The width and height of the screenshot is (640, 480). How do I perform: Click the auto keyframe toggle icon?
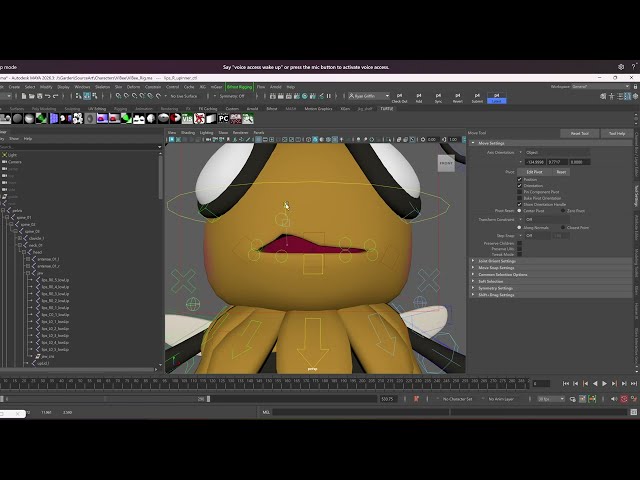point(624,399)
